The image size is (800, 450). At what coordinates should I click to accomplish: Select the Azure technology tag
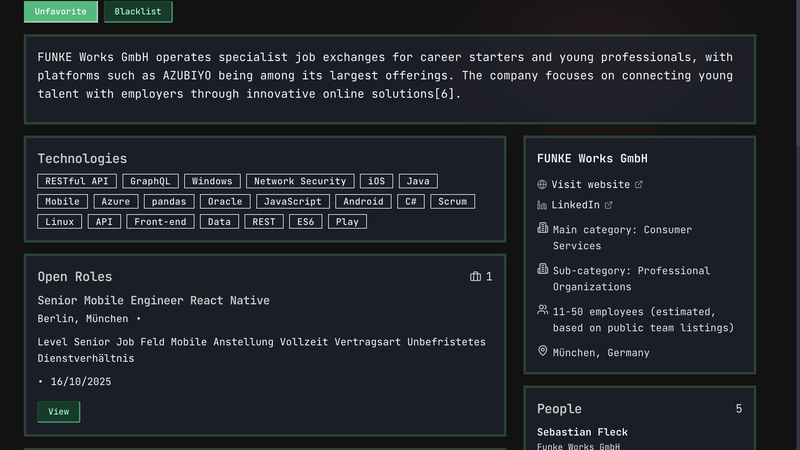pyautogui.click(x=116, y=202)
